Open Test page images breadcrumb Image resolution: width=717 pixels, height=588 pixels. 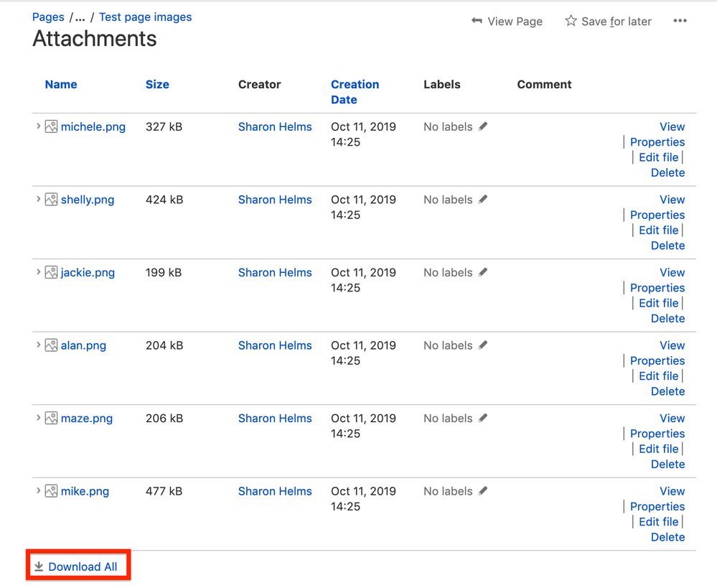coord(146,17)
